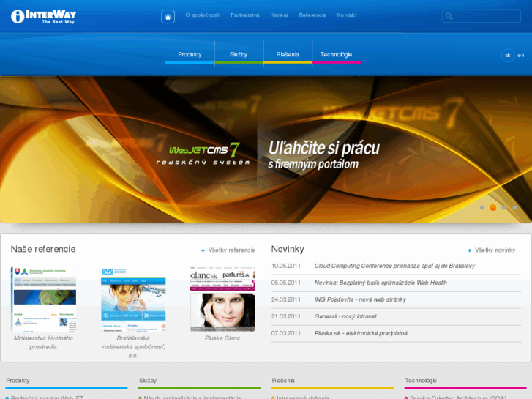Image resolution: width=532 pixels, height=399 pixels.
Task: Open Všetky novinky link
Action: coord(495,250)
